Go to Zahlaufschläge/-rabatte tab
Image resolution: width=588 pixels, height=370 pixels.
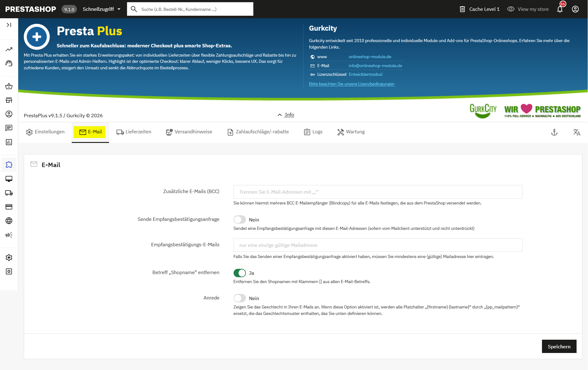coord(258,132)
